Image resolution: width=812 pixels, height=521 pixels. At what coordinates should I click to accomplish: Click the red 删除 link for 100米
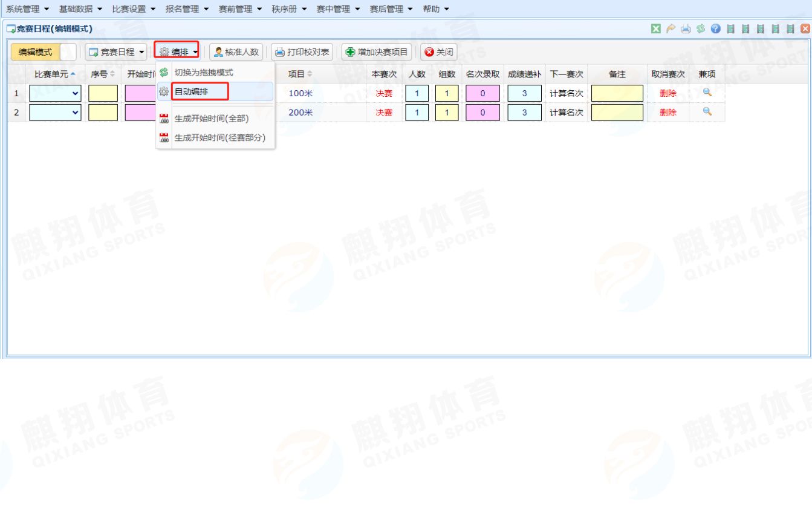667,93
